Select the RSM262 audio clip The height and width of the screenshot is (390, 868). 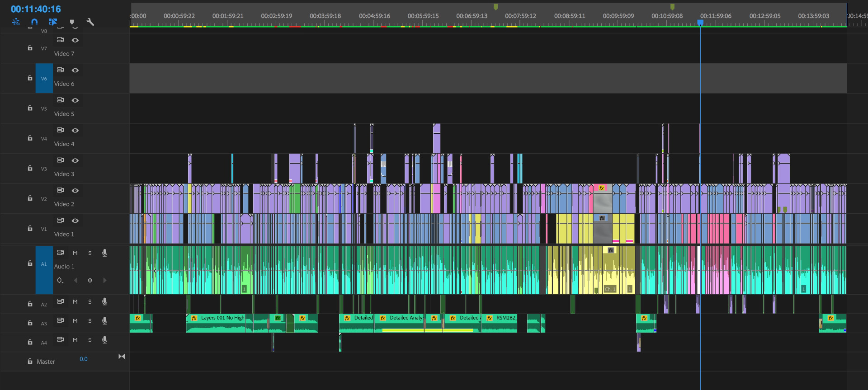[499, 323]
